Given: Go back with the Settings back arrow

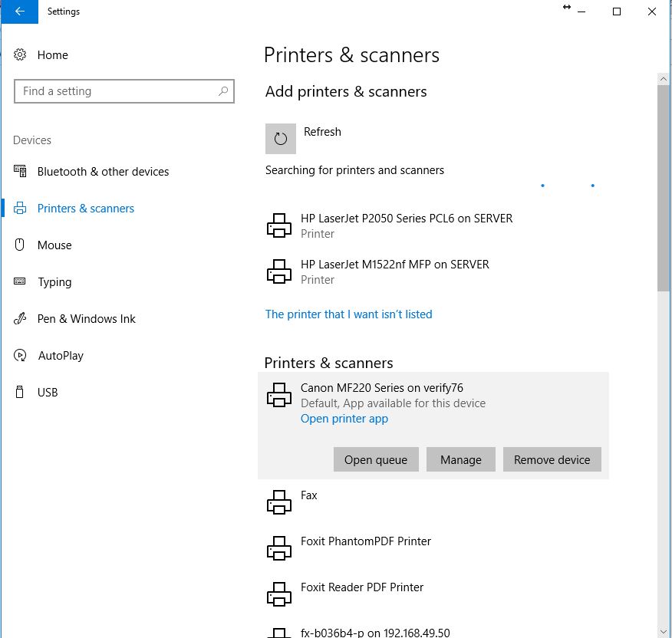Looking at the screenshot, I should (x=20, y=12).
